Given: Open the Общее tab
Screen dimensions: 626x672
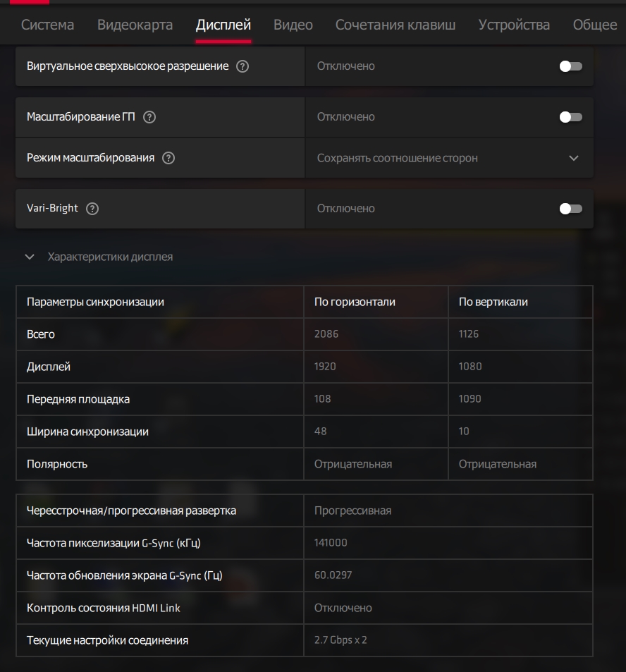Looking at the screenshot, I should pos(594,25).
